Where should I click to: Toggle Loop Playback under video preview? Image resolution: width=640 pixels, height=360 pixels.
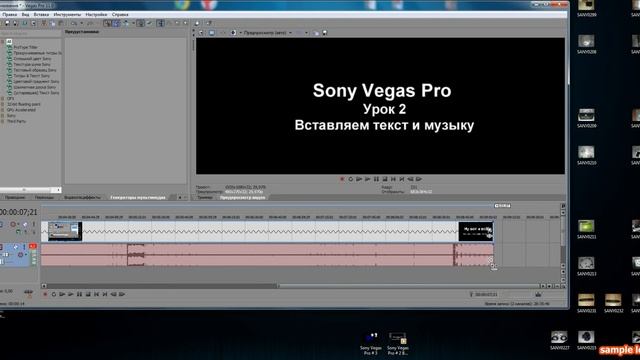point(350,179)
